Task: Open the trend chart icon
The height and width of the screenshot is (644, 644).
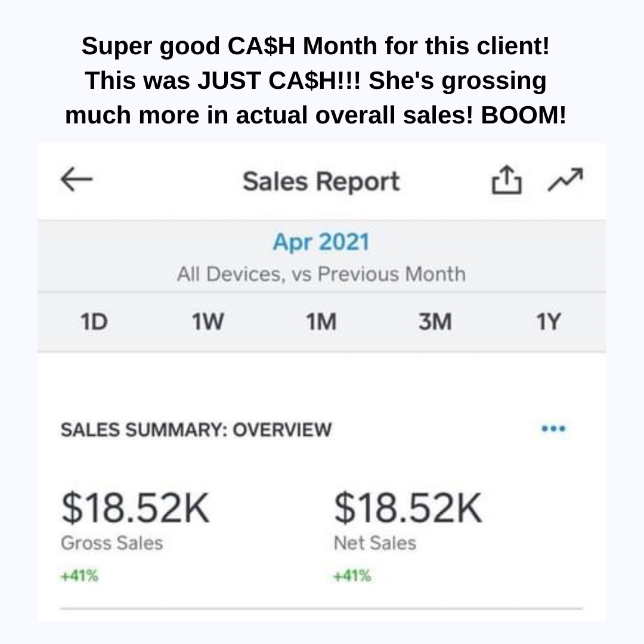Action: pyautogui.click(x=565, y=179)
